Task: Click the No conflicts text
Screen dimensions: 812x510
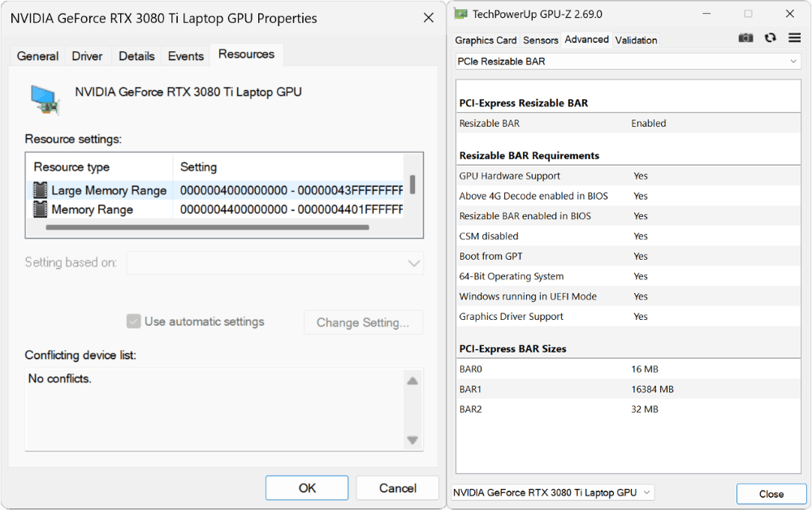Action: (59, 378)
